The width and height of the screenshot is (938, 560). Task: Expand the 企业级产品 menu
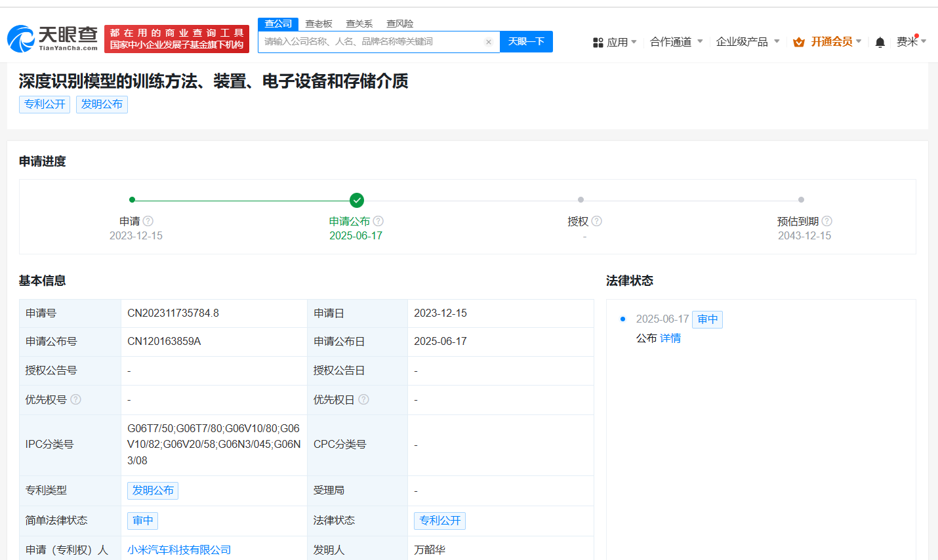[748, 42]
